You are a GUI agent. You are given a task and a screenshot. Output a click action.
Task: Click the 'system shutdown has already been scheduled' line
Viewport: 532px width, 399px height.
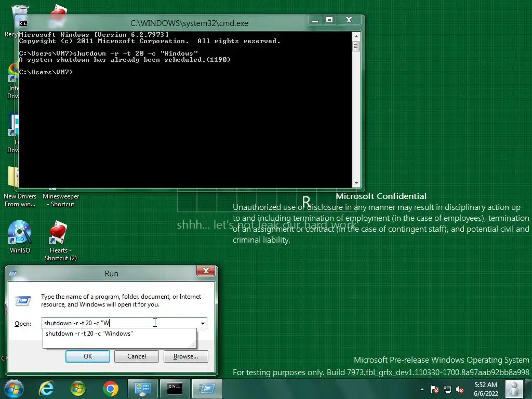pos(125,60)
